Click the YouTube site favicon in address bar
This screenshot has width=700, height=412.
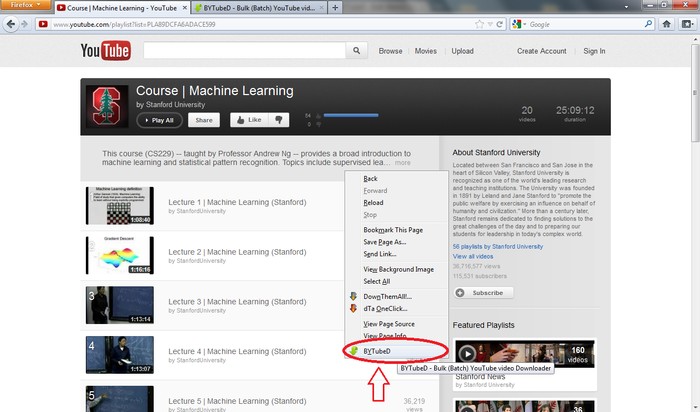click(x=43, y=24)
